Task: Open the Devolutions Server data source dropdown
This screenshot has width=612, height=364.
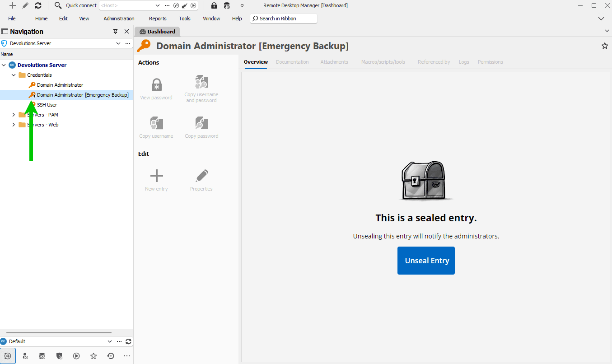Action: (x=118, y=43)
